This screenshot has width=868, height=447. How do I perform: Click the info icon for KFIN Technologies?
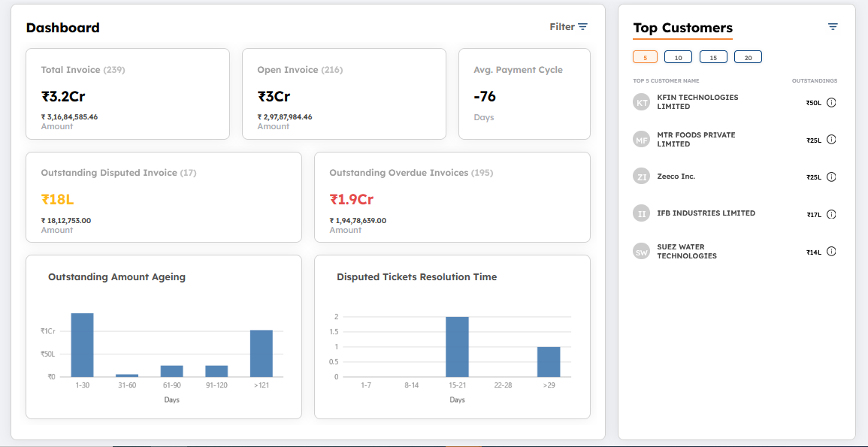point(831,103)
